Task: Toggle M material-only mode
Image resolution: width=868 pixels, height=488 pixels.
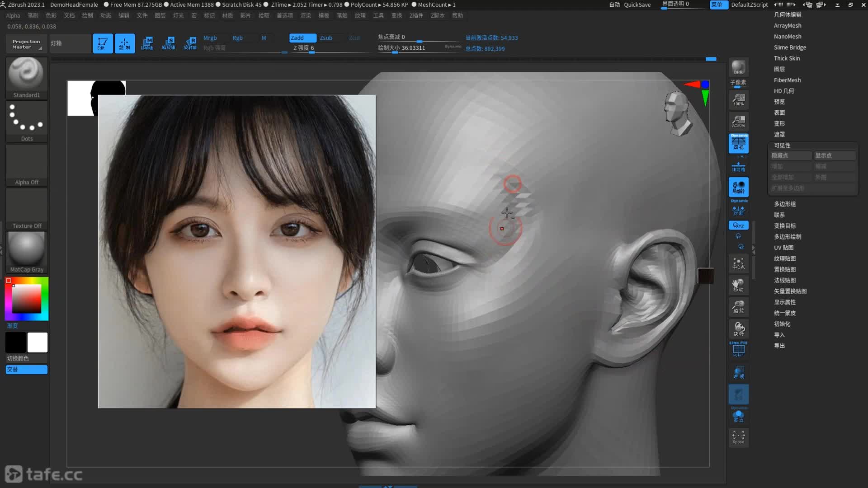Action: [264, 38]
